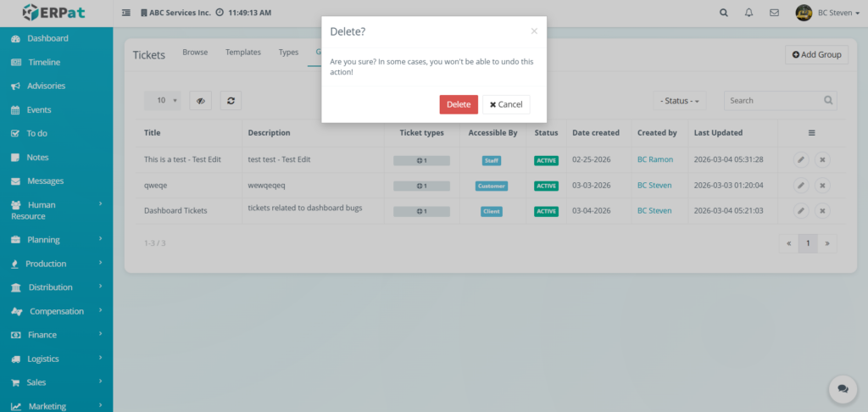Switch to the Types tab
The height and width of the screenshot is (412, 868).
[x=288, y=52]
